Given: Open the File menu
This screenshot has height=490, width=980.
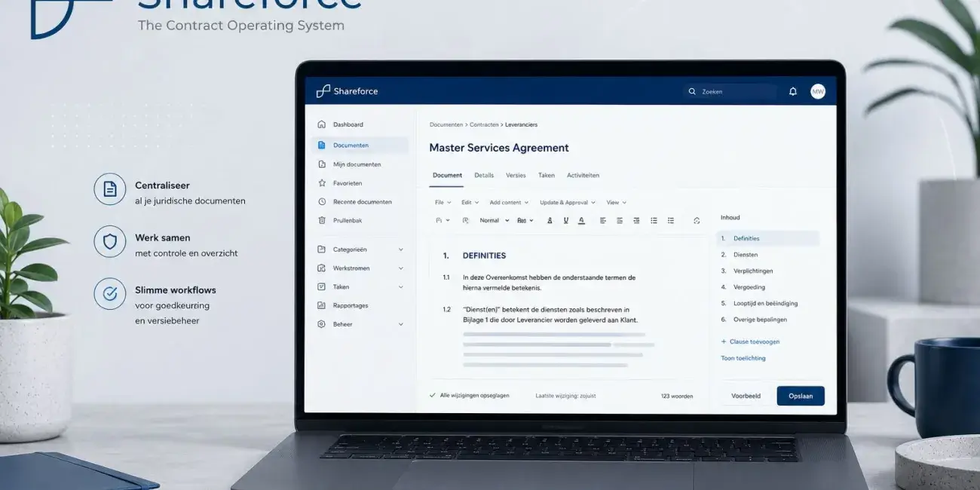Looking at the screenshot, I should [x=443, y=202].
